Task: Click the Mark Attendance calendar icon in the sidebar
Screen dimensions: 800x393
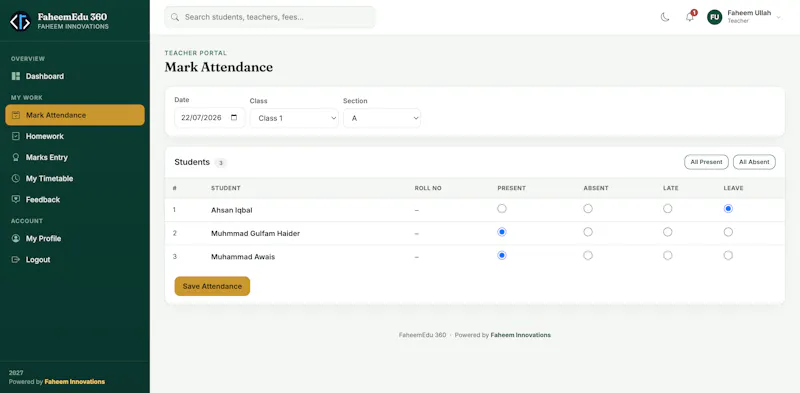Action: tap(16, 115)
